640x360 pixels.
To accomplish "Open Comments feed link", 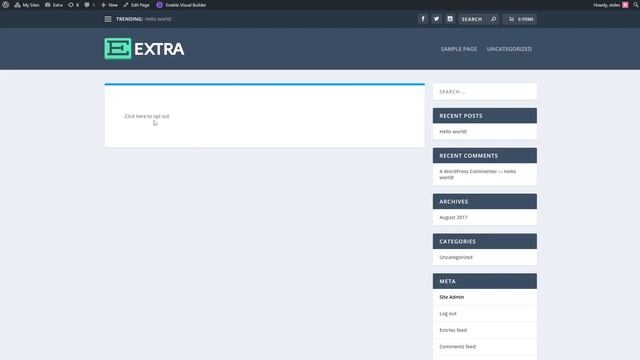I will click(458, 347).
